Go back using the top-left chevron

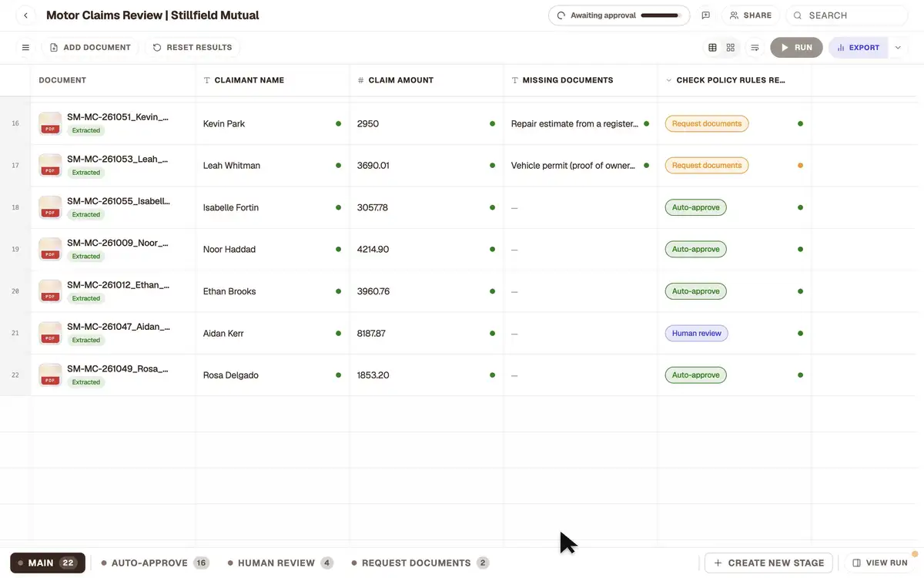click(25, 15)
